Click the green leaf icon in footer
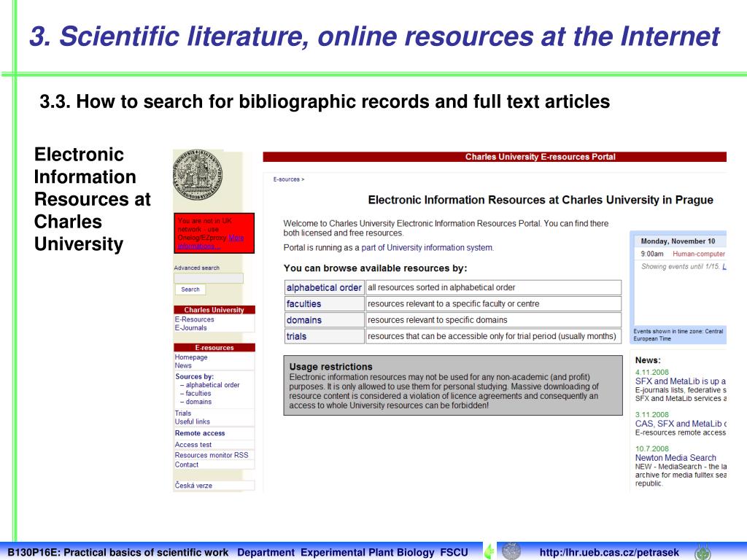747x560 pixels. (x=489, y=551)
